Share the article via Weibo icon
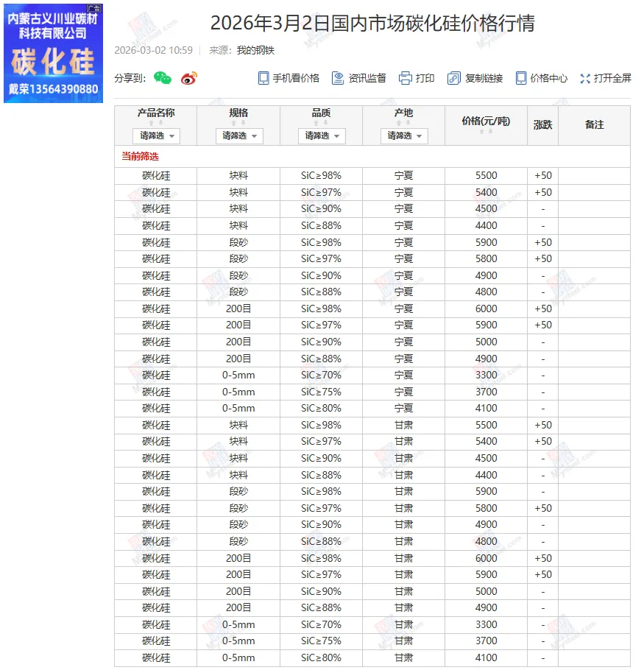The width and height of the screenshot is (644, 670). point(188,78)
